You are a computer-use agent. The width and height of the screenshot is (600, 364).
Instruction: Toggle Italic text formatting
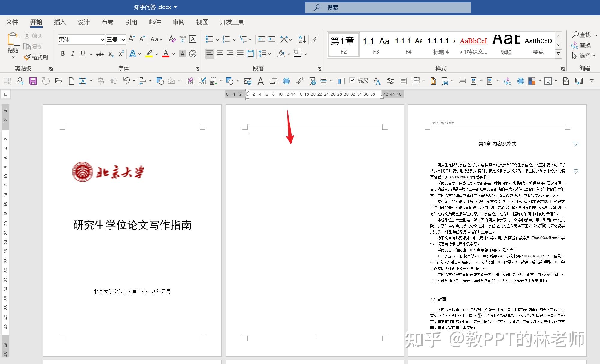tap(73, 54)
